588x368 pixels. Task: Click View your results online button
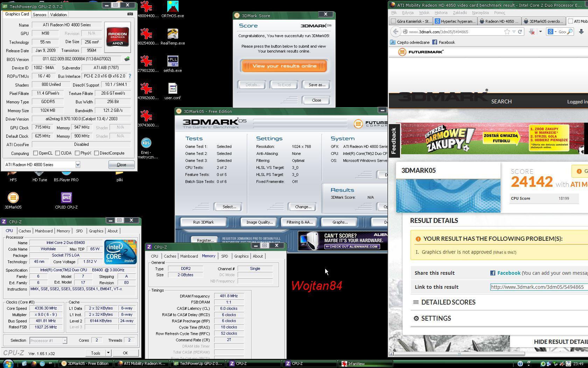(284, 66)
